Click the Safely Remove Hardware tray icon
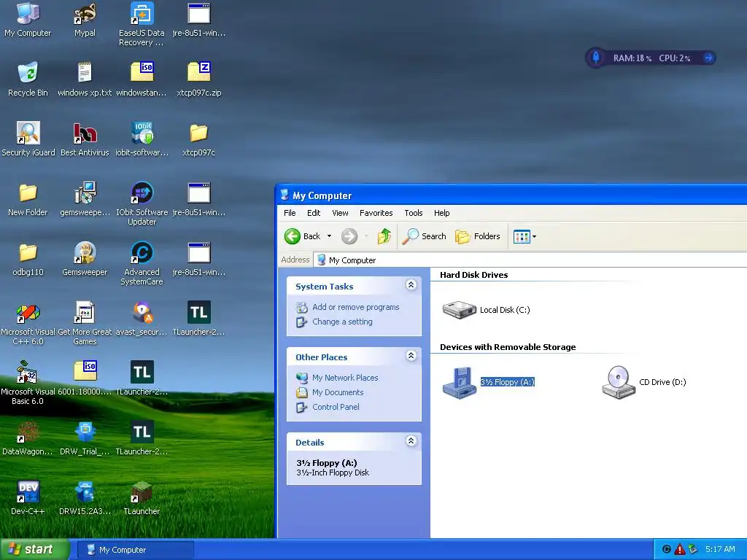The image size is (747, 560). tap(693, 550)
